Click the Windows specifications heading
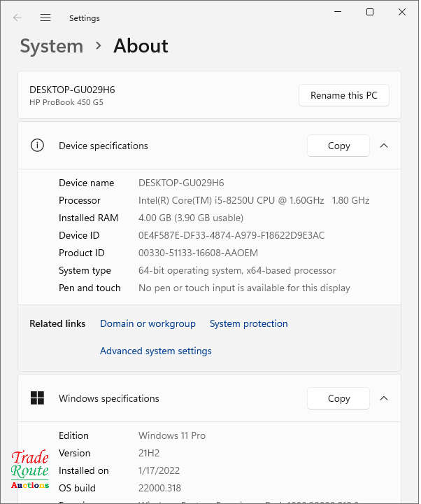 109,398
